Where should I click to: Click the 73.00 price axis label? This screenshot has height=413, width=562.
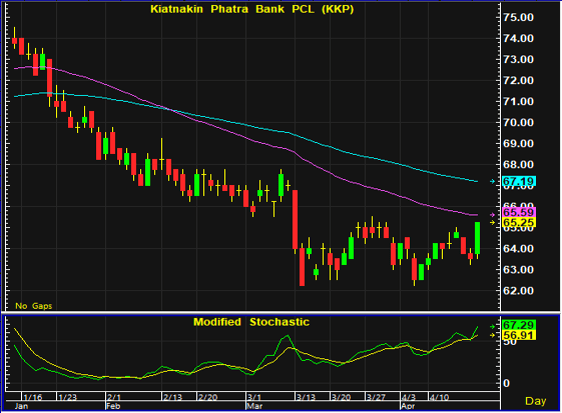pos(518,60)
